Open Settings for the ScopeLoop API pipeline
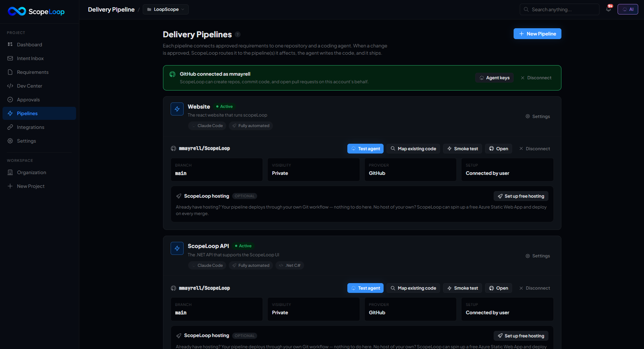 [538, 256]
